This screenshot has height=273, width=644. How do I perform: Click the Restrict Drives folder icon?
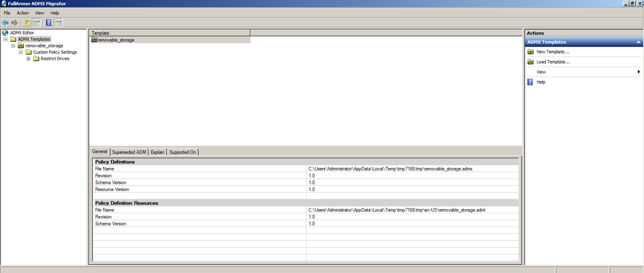click(36, 59)
